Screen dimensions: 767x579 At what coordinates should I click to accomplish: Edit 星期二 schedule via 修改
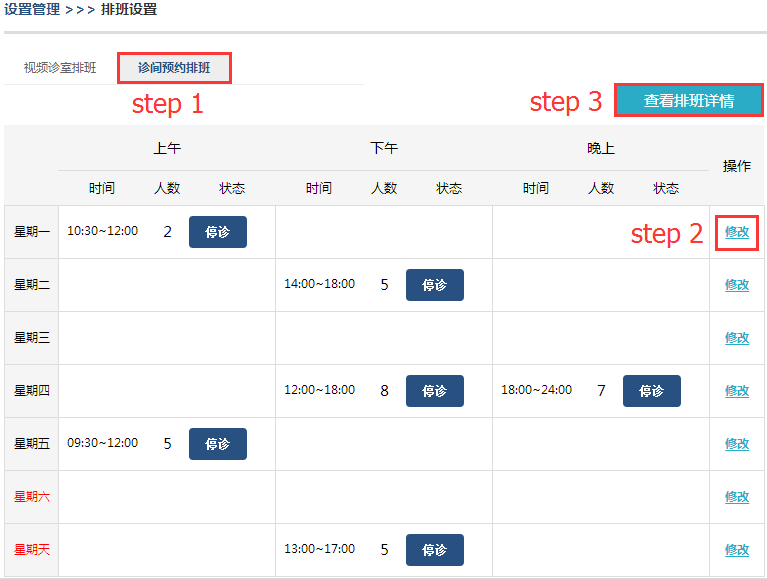(737, 285)
